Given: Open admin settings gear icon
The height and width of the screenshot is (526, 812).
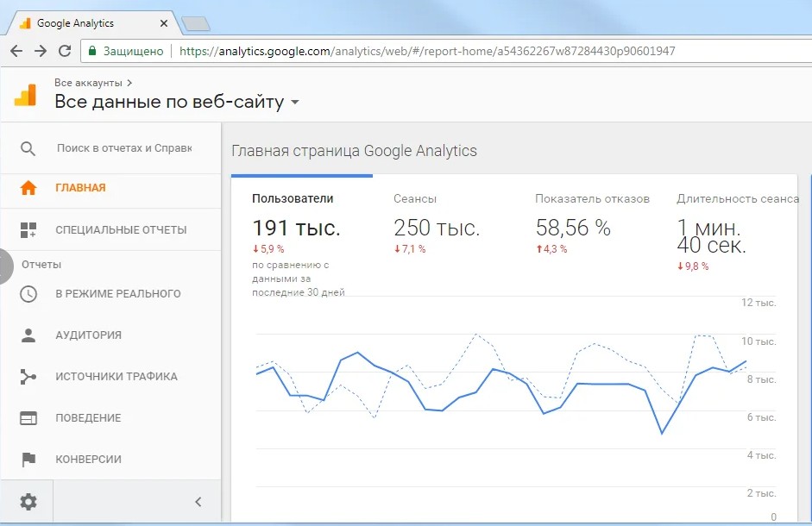Looking at the screenshot, I should coord(28,501).
